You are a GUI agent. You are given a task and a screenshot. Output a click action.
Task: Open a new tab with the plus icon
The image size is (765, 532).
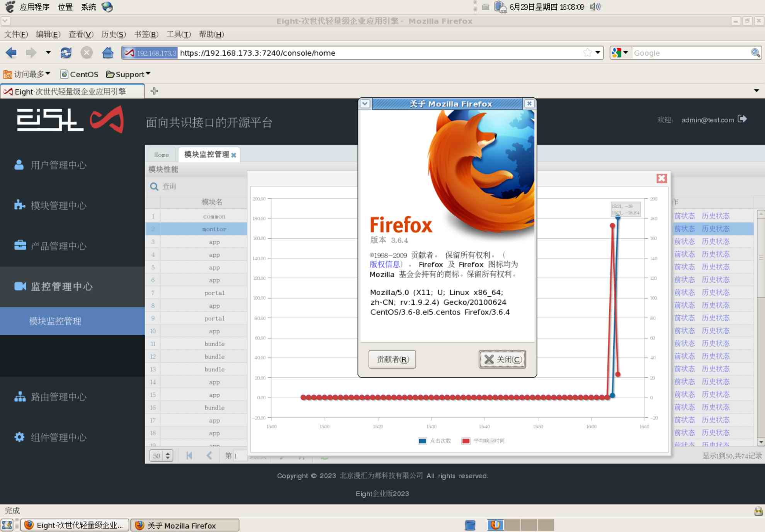[154, 91]
